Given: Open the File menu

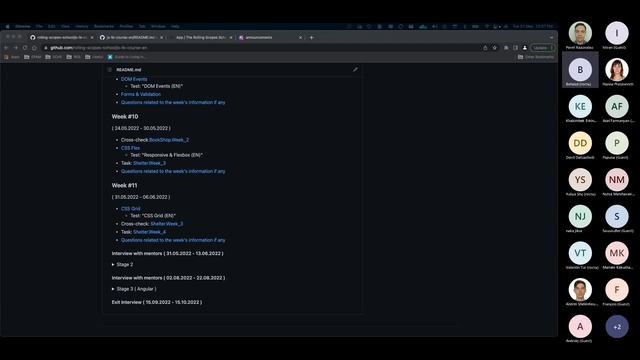Looking at the screenshot, I should [x=39, y=27].
